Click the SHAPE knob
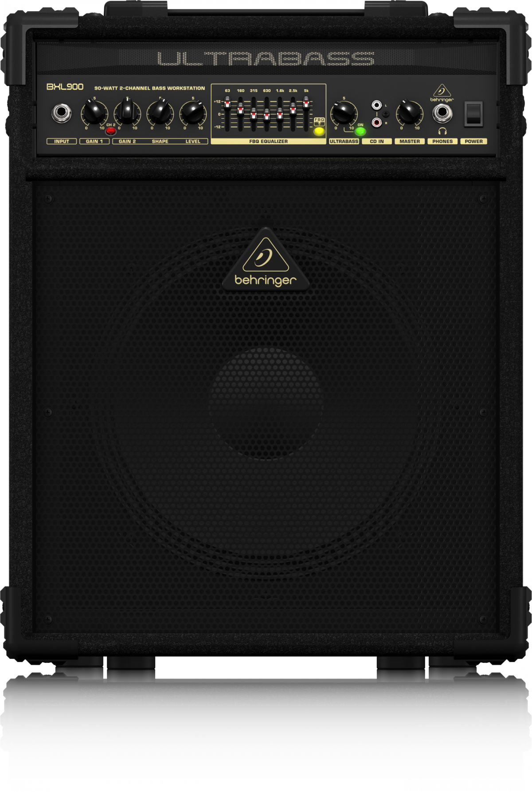The image size is (532, 792). pyautogui.click(x=160, y=113)
